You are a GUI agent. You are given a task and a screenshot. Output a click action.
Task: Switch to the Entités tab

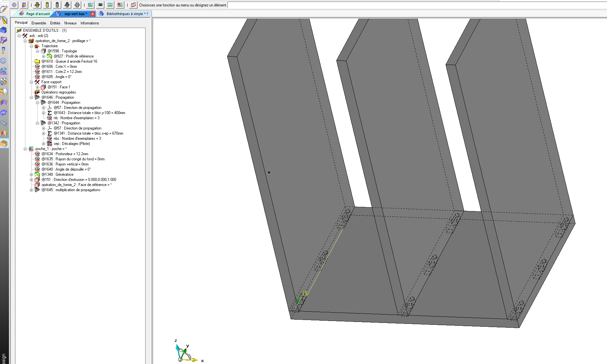coord(55,23)
